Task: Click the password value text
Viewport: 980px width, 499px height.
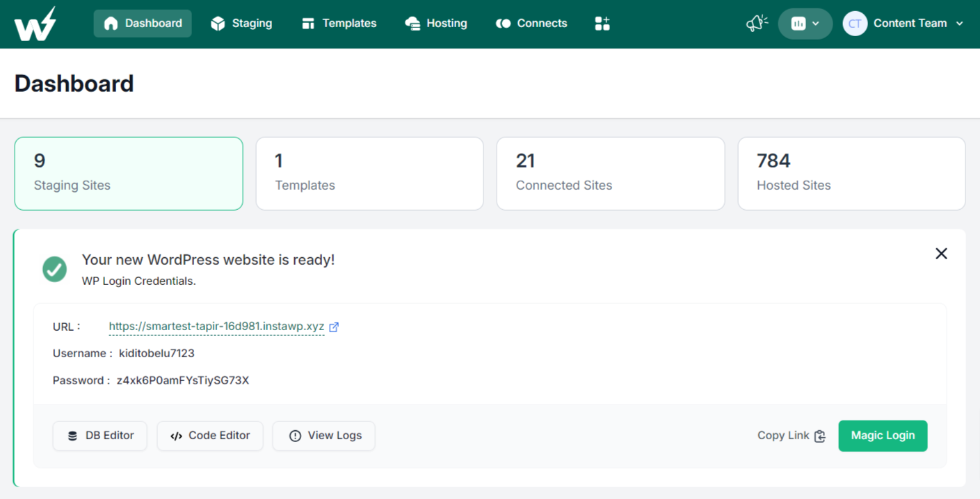Action: (183, 381)
